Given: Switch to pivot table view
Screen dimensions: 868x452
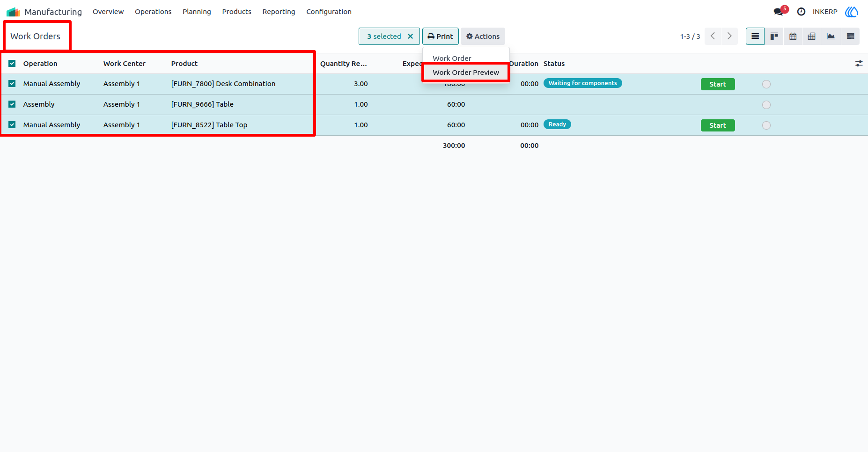Looking at the screenshot, I should coord(812,36).
